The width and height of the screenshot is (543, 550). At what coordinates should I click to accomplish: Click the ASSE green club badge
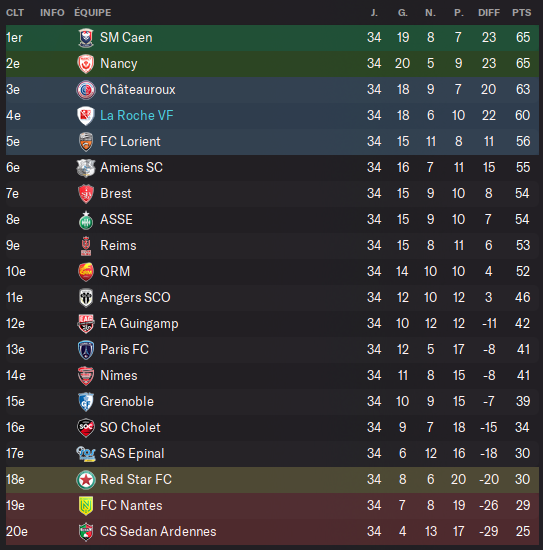click(86, 220)
